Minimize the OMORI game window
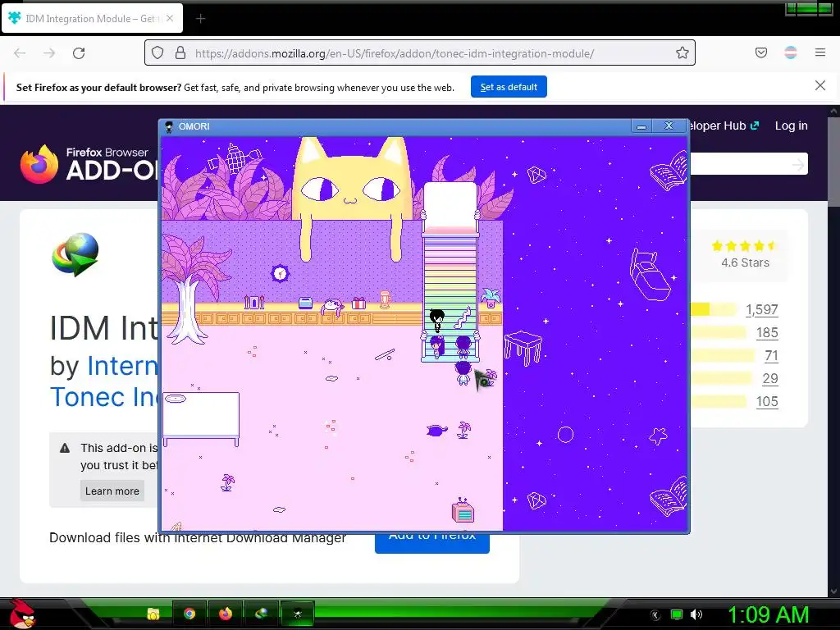 (641, 126)
